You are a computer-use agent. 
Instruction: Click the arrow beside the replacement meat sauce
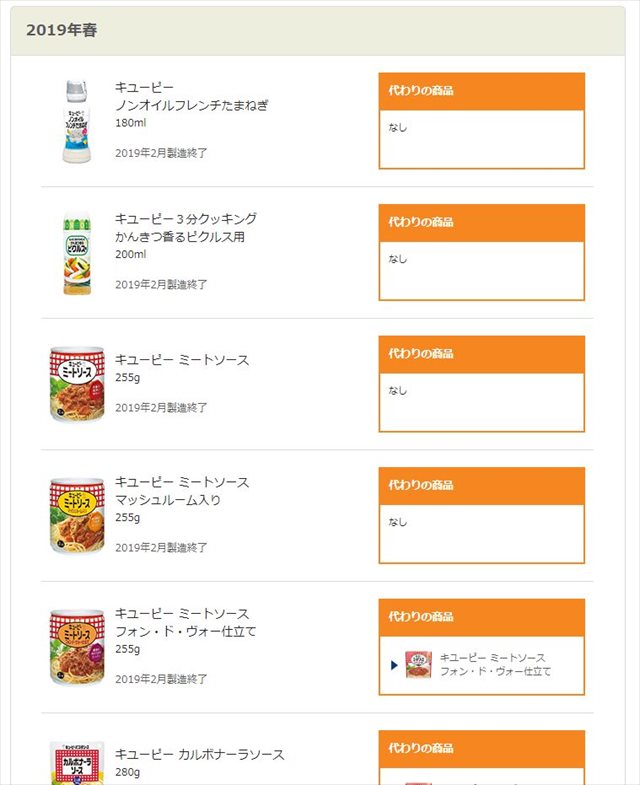pos(395,665)
